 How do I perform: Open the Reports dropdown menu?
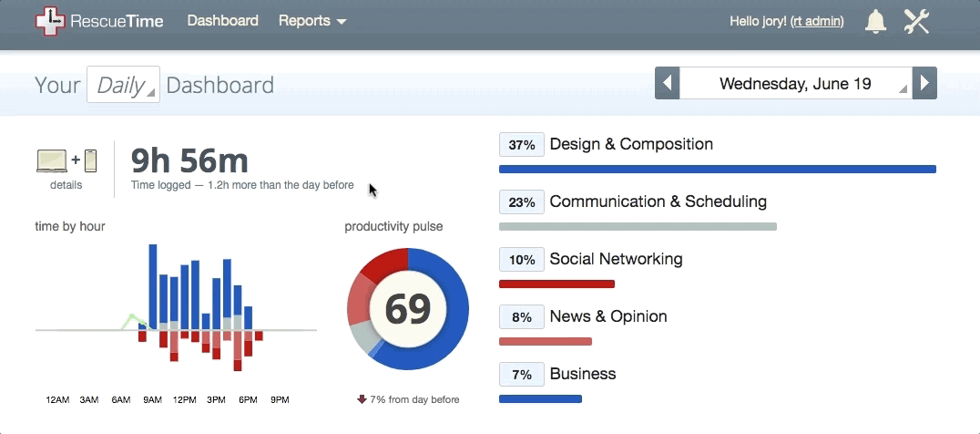click(311, 21)
